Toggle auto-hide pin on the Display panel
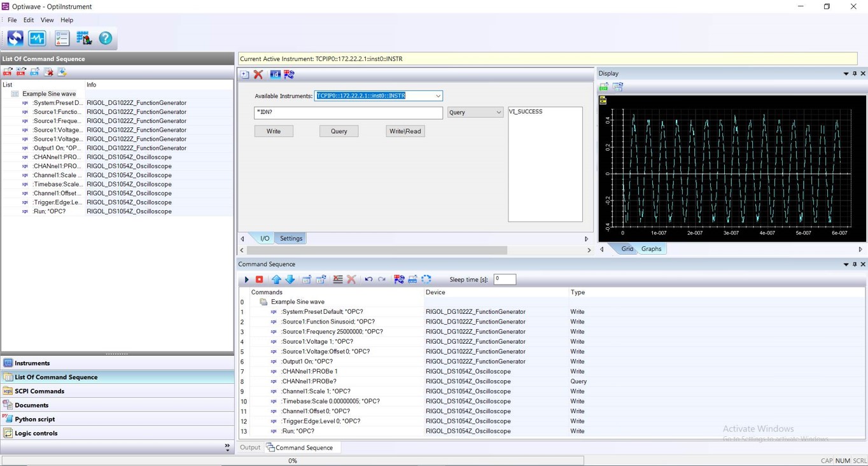 pyautogui.click(x=855, y=73)
